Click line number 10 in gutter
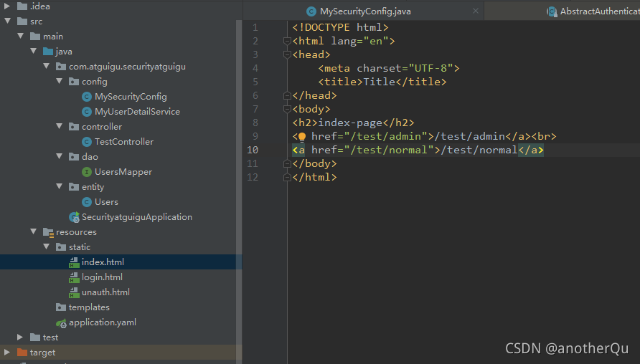 (x=253, y=150)
